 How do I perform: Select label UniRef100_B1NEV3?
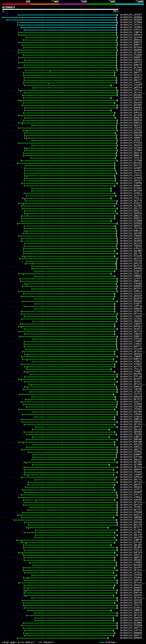(x=131, y=336)
